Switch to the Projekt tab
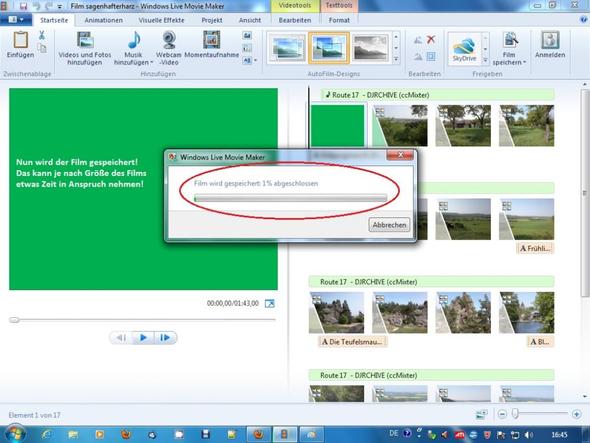 click(212, 20)
